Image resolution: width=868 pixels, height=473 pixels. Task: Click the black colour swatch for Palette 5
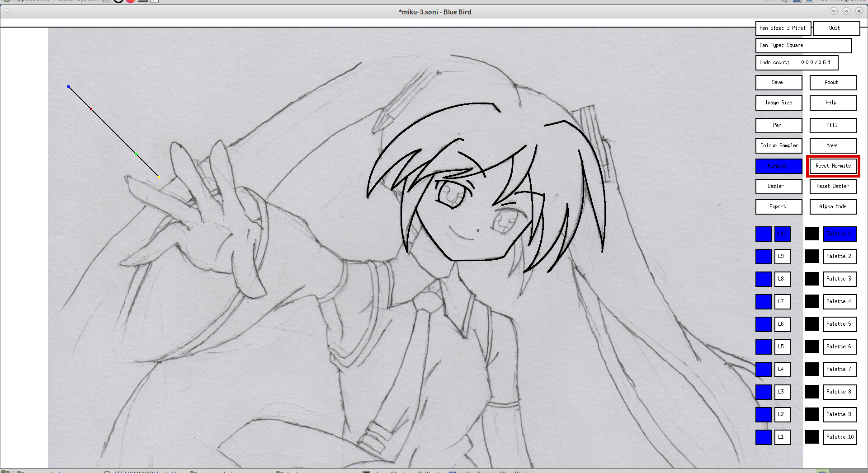click(x=812, y=324)
